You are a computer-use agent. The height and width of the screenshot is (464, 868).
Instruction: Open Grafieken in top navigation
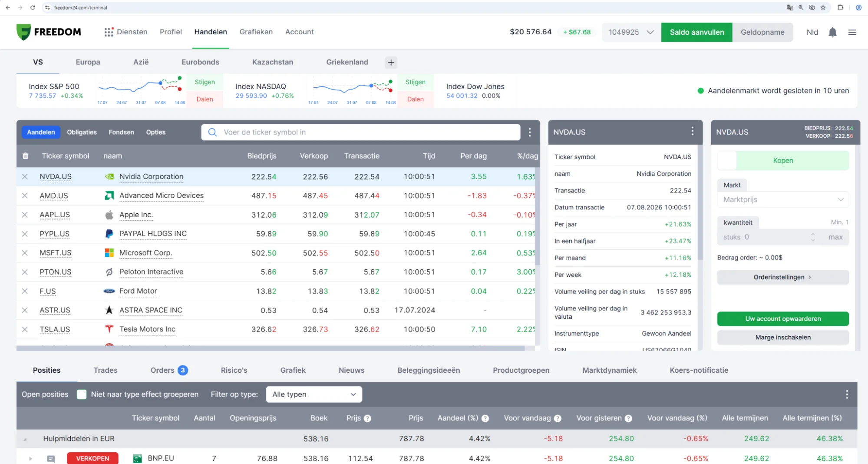pos(256,32)
